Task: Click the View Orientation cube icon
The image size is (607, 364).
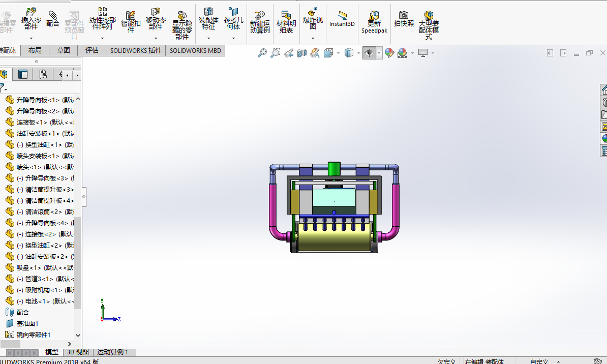Action: coord(328,53)
